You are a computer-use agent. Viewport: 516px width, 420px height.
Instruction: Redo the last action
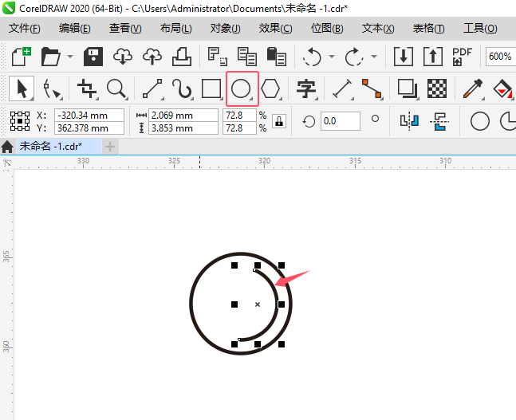(354, 57)
